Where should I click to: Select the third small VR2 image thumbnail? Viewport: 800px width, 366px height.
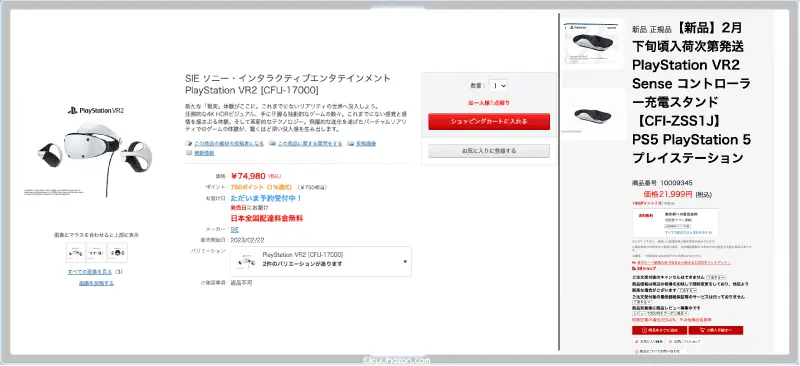click(117, 253)
